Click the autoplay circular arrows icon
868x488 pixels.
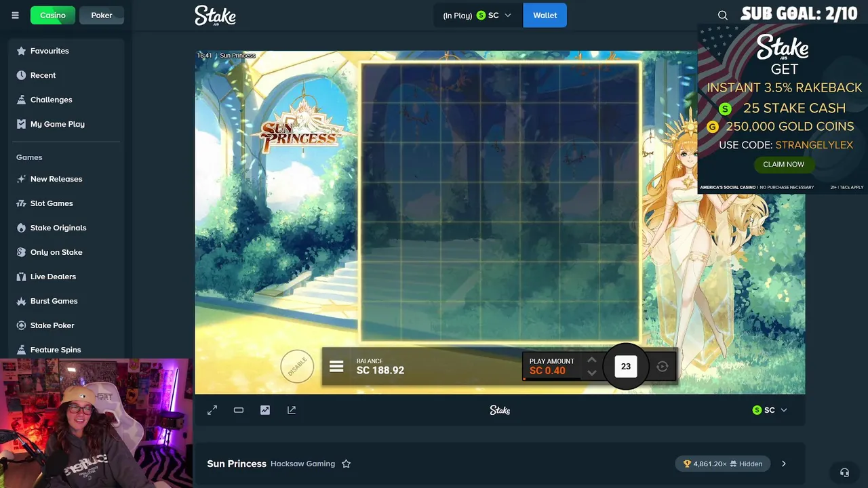663,367
